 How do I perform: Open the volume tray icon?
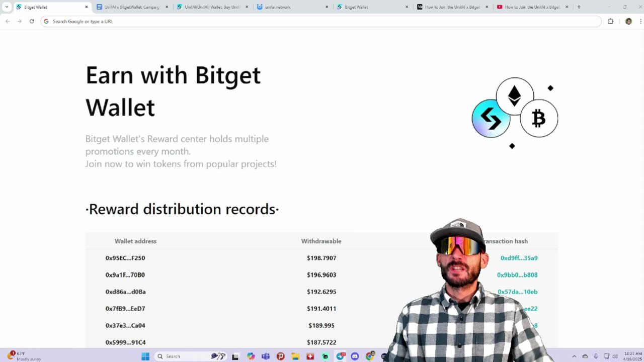tap(615, 356)
